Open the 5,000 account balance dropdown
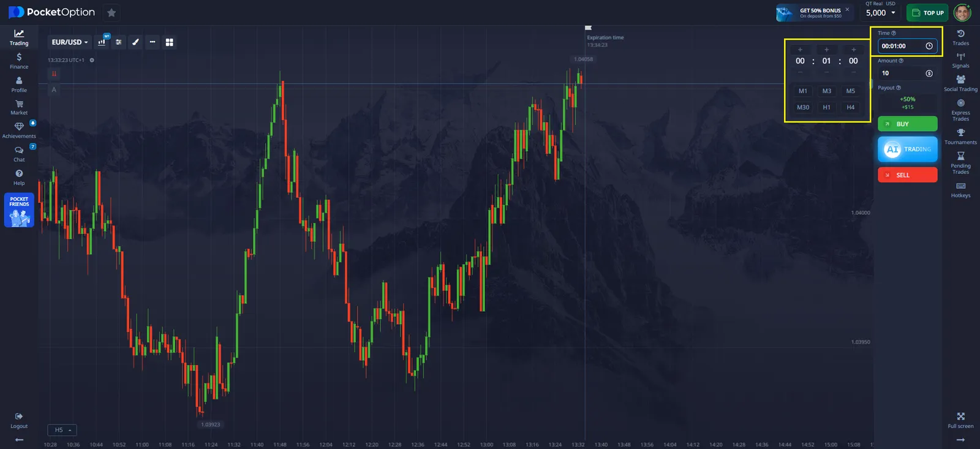 881,13
